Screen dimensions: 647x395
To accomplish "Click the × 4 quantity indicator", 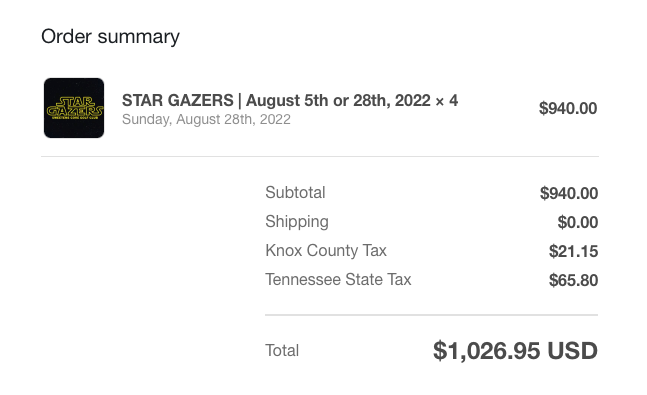I will click(446, 100).
